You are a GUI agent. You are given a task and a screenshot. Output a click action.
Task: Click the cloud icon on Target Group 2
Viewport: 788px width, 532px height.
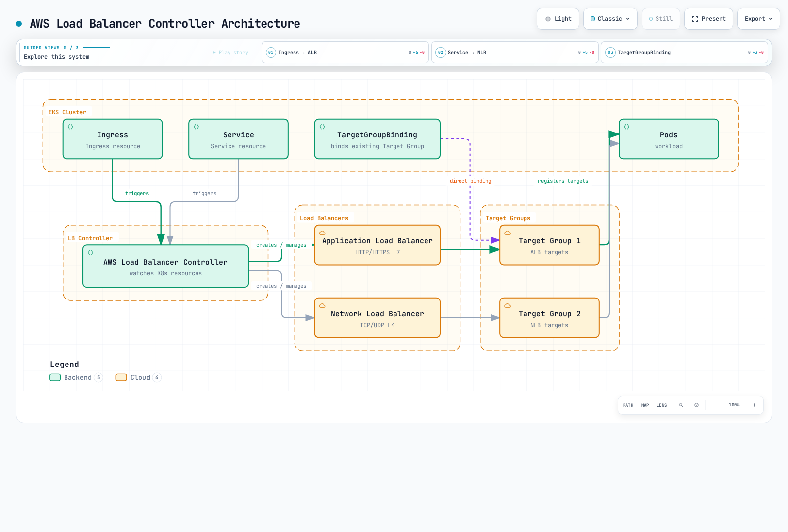(507, 306)
